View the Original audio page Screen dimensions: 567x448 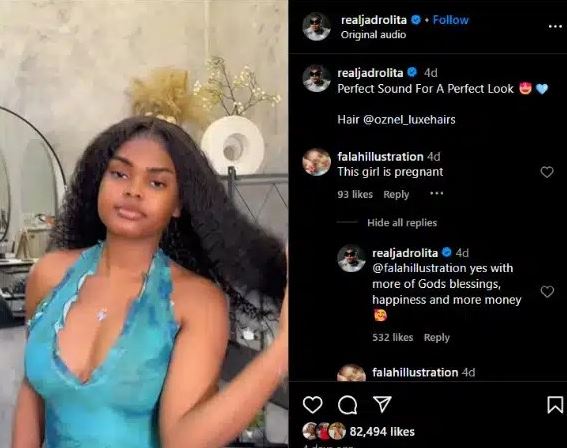(373, 35)
